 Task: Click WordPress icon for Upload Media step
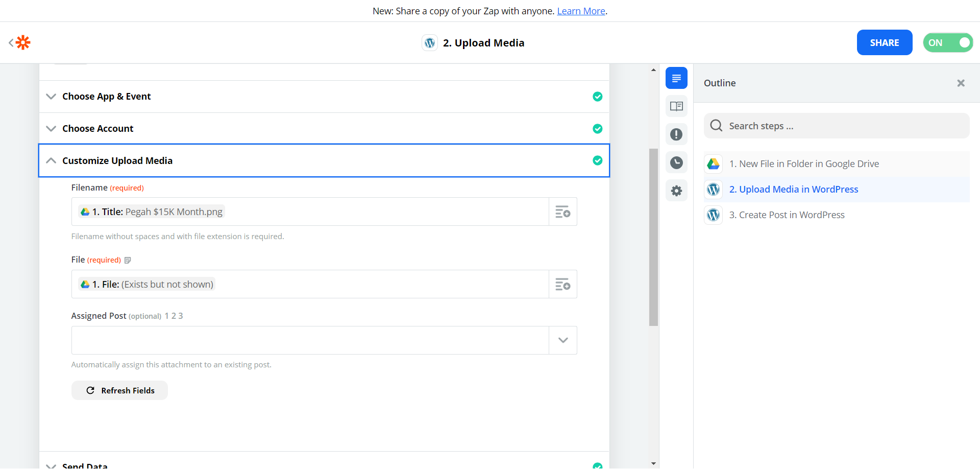coord(713,190)
